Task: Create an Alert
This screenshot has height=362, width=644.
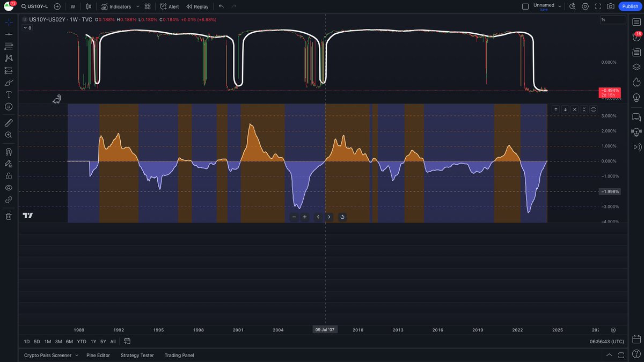Action: tap(170, 6)
